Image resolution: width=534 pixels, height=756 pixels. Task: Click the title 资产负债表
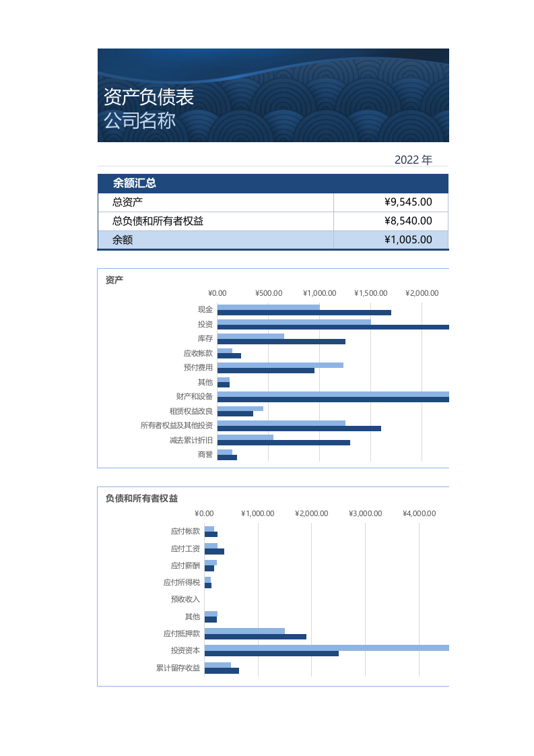(x=148, y=97)
